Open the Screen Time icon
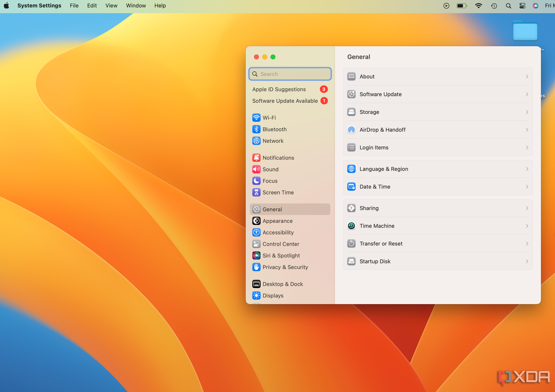This screenshot has width=555, height=392. click(256, 192)
